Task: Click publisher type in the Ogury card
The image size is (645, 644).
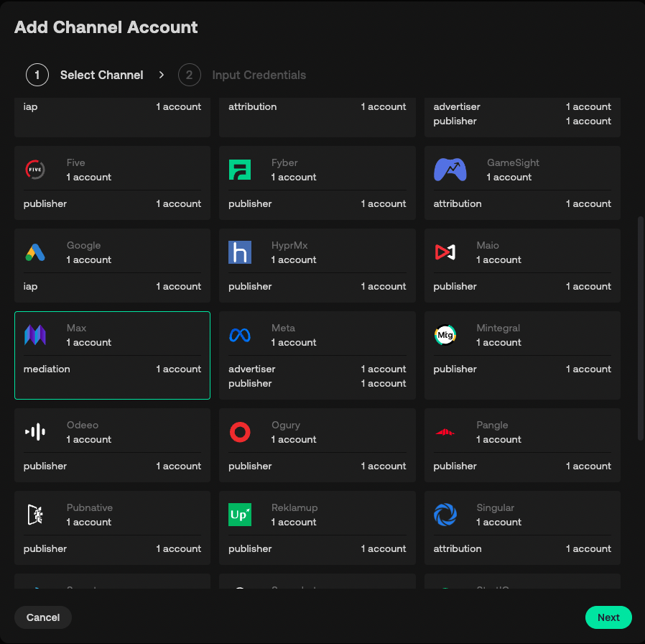Action: (250, 466)
